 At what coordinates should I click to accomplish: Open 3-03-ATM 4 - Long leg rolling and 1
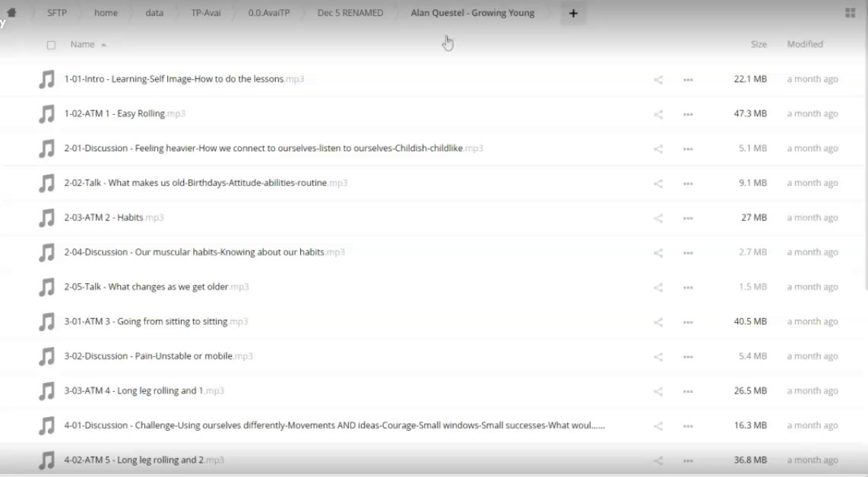pyautogui.click(x=144, y=390)
